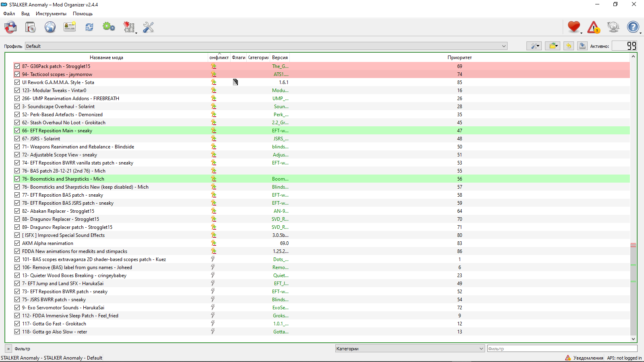Click the API: not logged in status text
This screenshot has height=362, width=644.
click(x=624, y=358)
